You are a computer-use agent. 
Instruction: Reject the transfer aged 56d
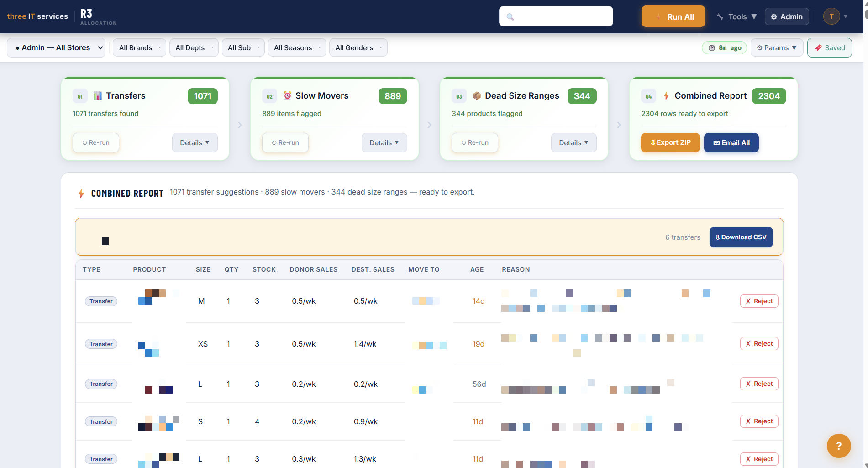click(x=759, y=384)
